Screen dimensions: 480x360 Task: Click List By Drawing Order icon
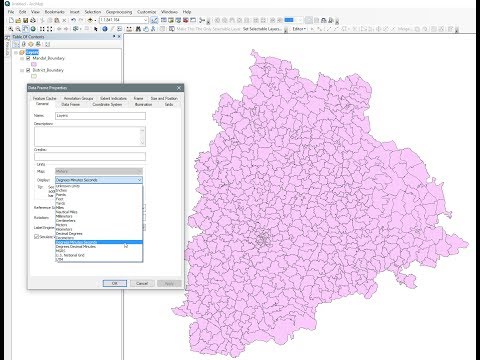coord(16,44)
